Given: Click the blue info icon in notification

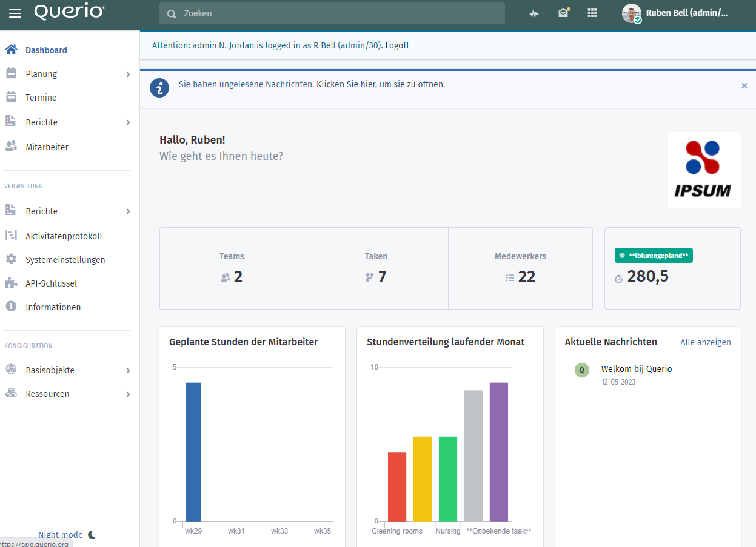Looking at the screenshot, I should pyautogui.click(x=159, y=88).
